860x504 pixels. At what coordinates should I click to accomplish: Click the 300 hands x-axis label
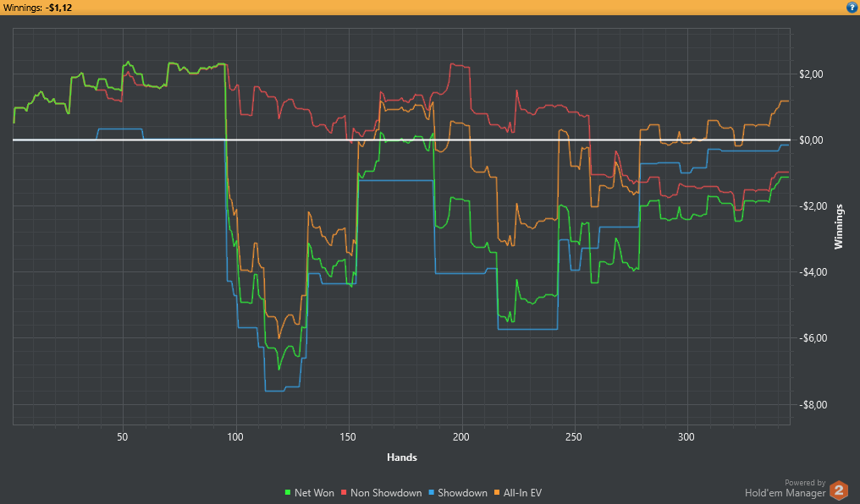pos(686,436)
